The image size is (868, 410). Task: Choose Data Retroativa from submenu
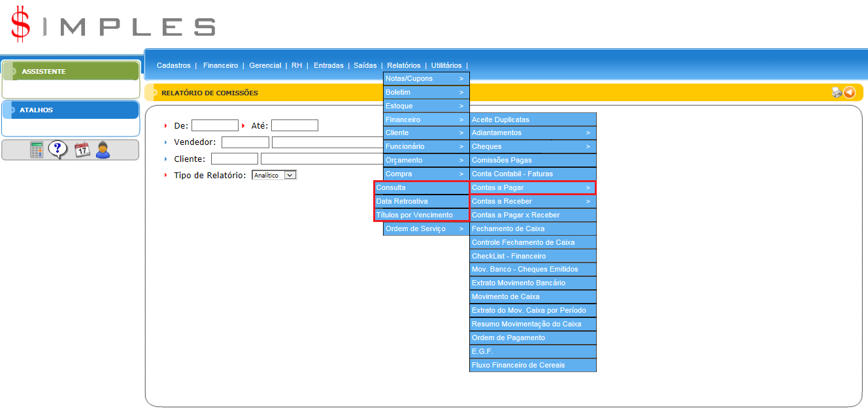pos(421,201)
